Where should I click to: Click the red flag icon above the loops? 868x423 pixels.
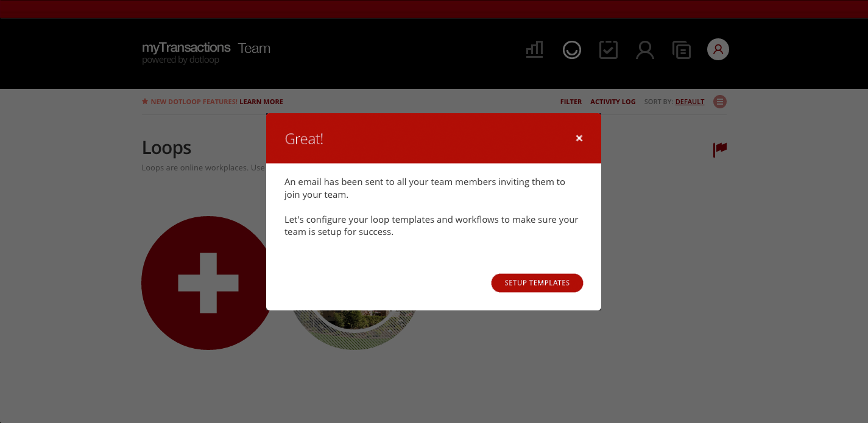(x=719, y=149)
